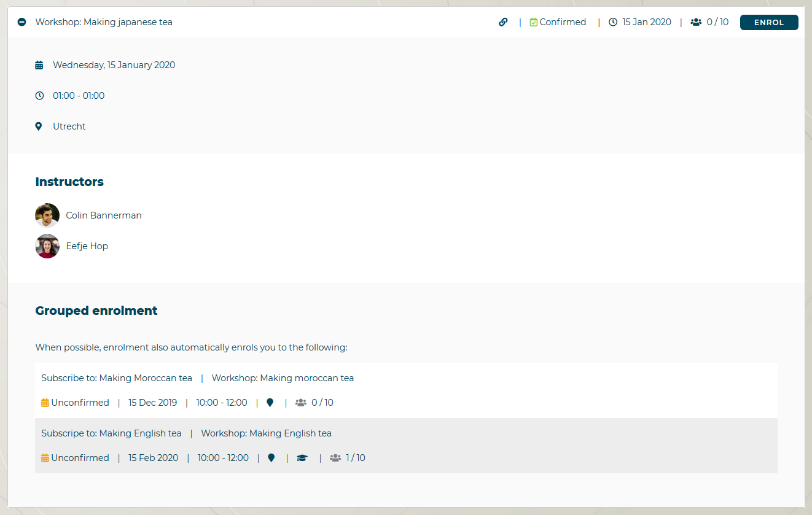Click calendar icon next to Wednesday date

tap(39, 65)
